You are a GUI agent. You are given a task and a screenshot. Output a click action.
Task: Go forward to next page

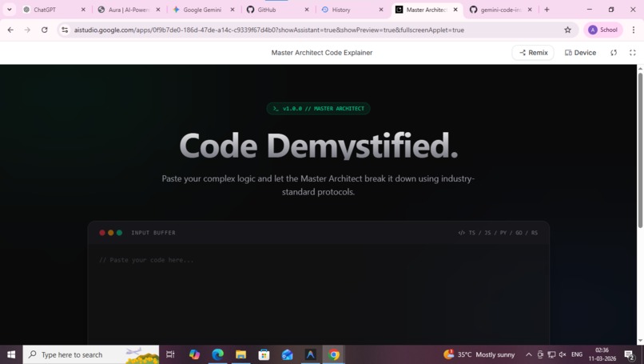pos(27,30)
